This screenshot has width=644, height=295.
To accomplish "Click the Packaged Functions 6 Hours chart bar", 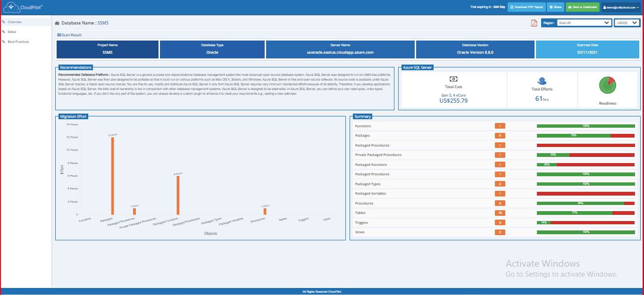I will pos(178,196).
